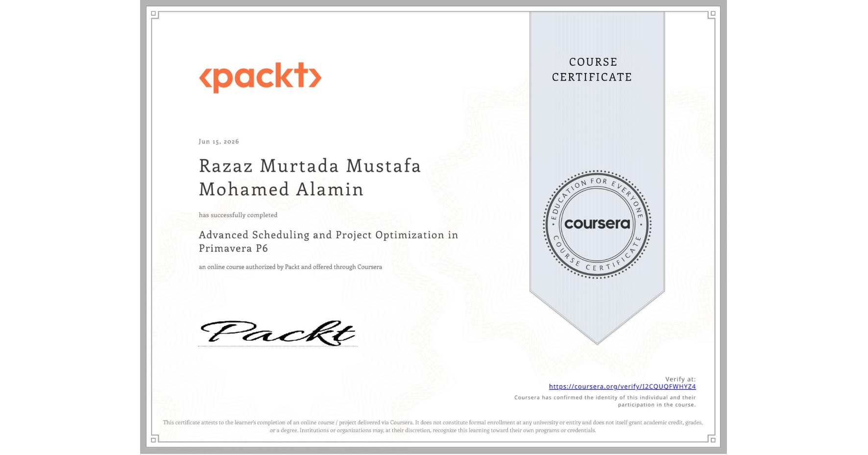This screenshot has height=455, width=868.
Task: Click the certificate disclaimer footer text
Action: (x=433, y=426)
